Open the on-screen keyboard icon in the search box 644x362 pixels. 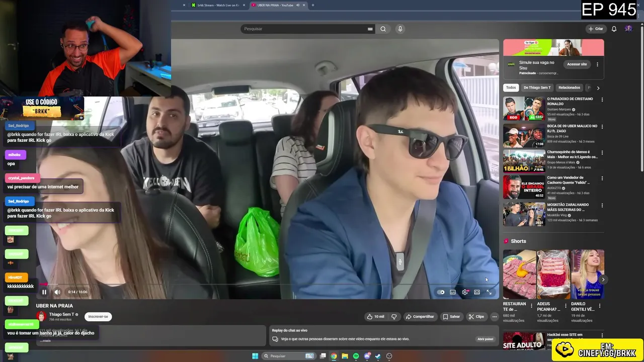(370, 29)
